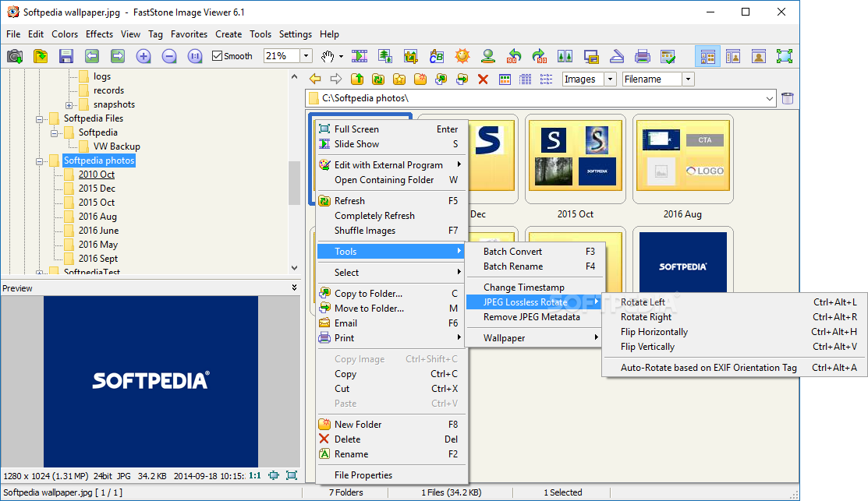The image size is (868, 501).
Task: Toggle the Smooth checkbox
Action: pos(218,56)
